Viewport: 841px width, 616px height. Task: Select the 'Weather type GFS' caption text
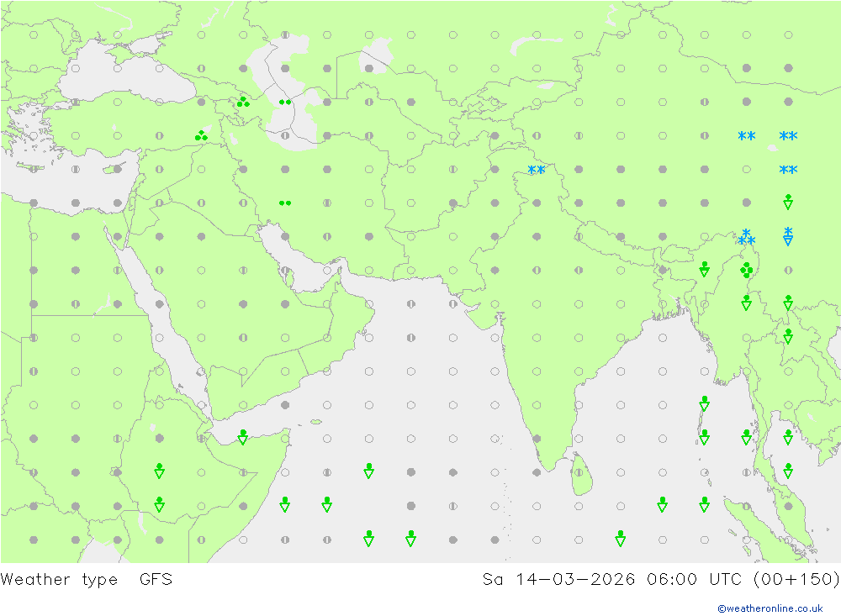(x=87, y=580)
